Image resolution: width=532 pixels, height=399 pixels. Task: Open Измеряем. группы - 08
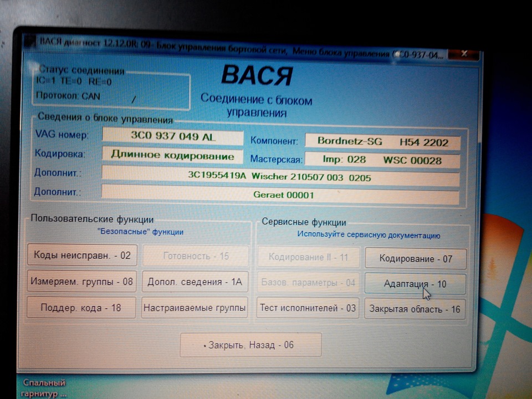(81, 282)
